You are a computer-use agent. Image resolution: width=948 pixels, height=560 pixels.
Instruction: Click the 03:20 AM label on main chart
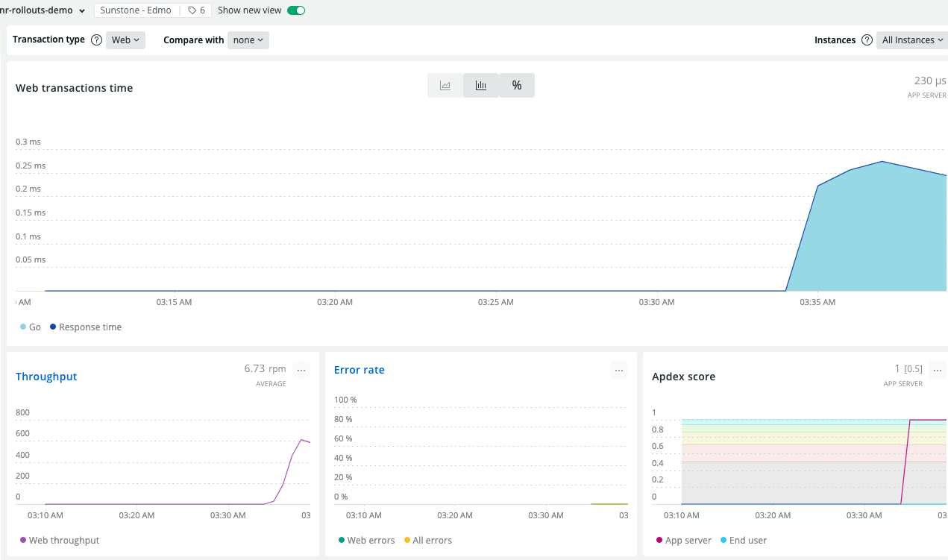(x=335, y=302)
